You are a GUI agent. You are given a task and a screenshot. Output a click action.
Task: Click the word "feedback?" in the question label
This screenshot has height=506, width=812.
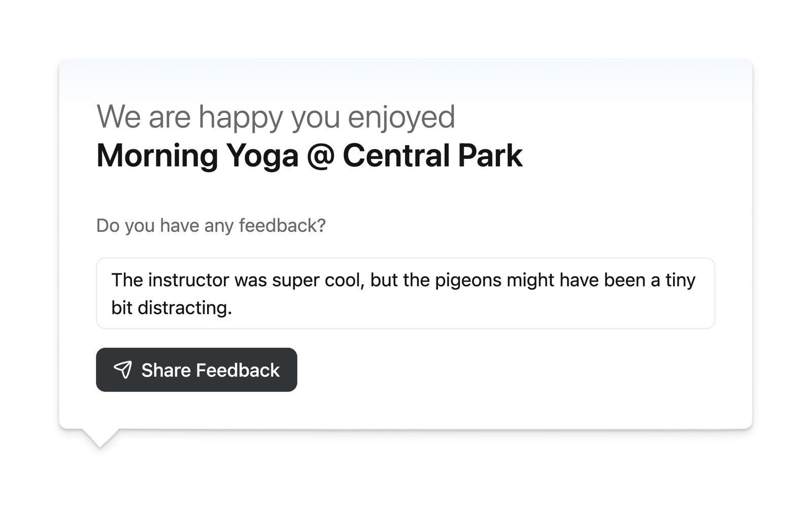[x=282, y=225]
